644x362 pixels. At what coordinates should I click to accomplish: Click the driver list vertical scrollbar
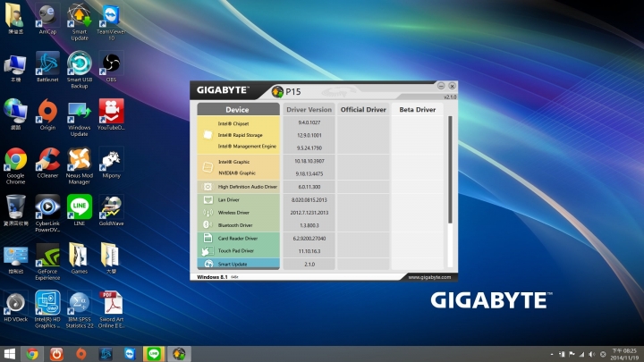tap(450, 170)
